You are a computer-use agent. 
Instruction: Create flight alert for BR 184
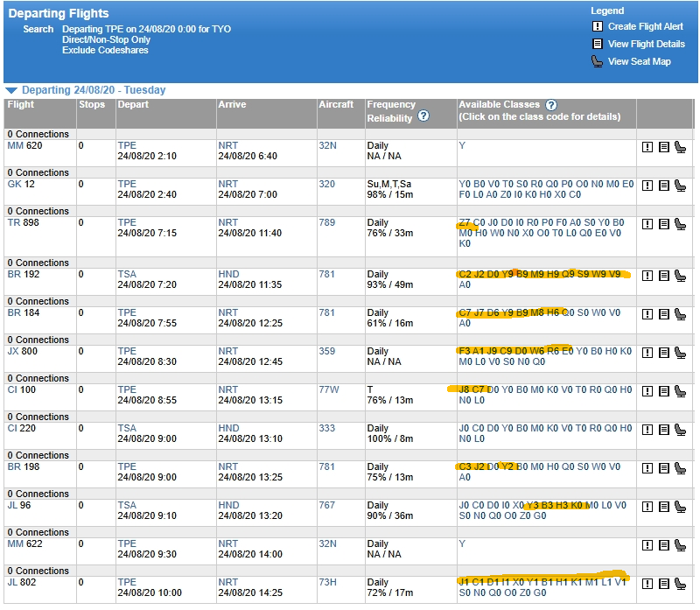[x=647, y=314]
